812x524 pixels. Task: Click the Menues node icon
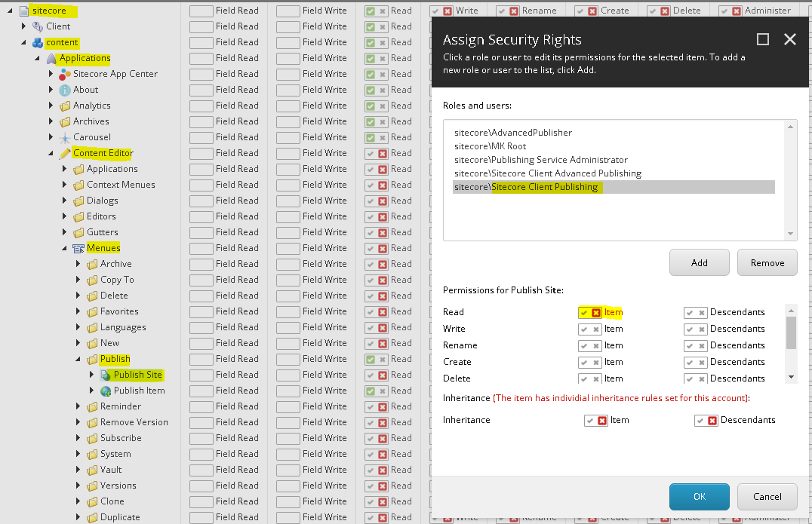pos(78,248)
